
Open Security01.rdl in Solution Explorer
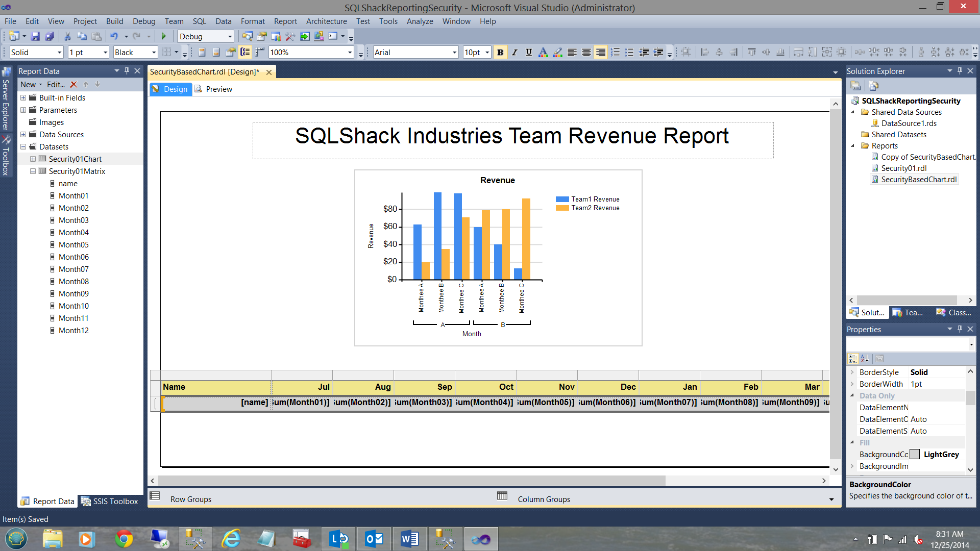click(x=903, y=168)
